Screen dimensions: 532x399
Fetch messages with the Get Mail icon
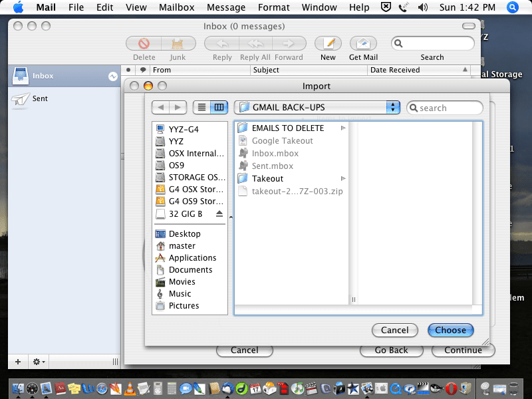363,43
